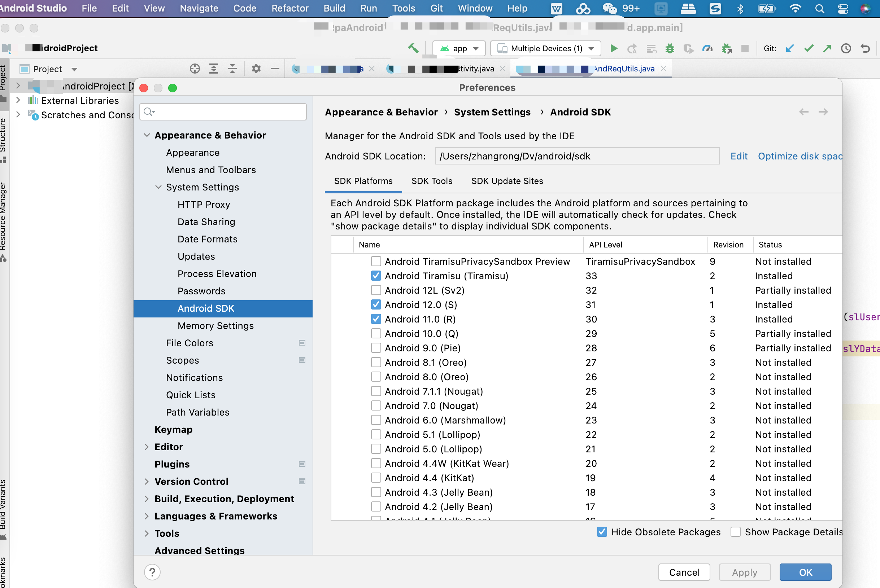Toggle Hide Obsolete Packages checkbox
Screen dimensions: 880x588
[602, 531]
